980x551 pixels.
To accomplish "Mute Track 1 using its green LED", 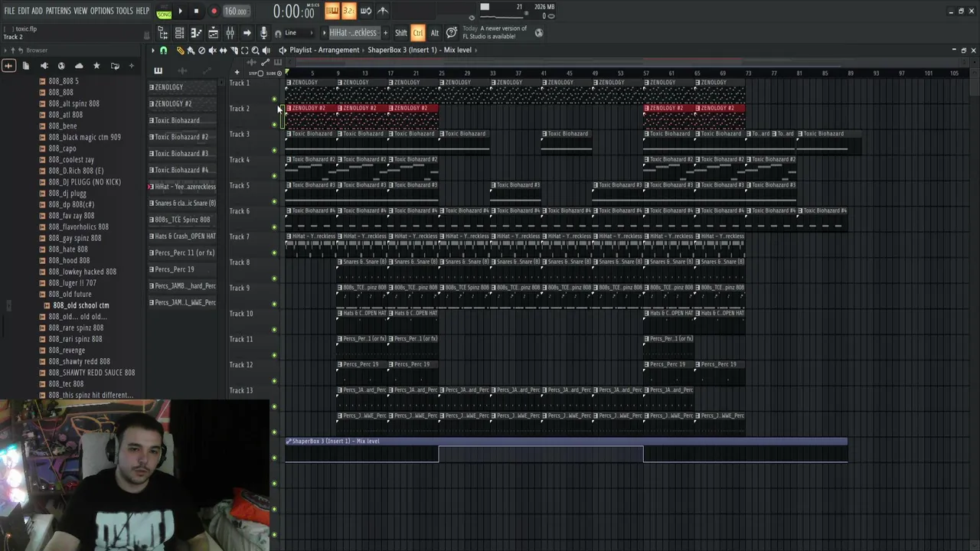I will click(x=275, y=99).
